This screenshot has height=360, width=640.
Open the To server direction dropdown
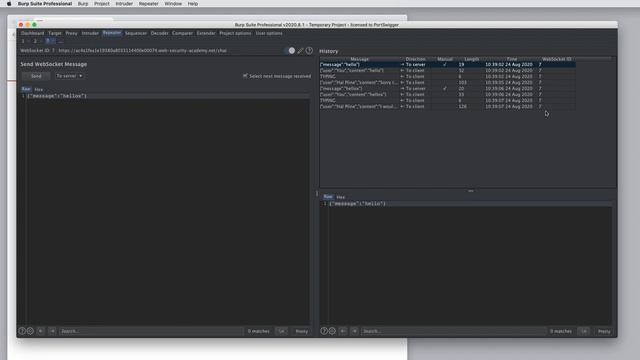(x=69, y=76)
